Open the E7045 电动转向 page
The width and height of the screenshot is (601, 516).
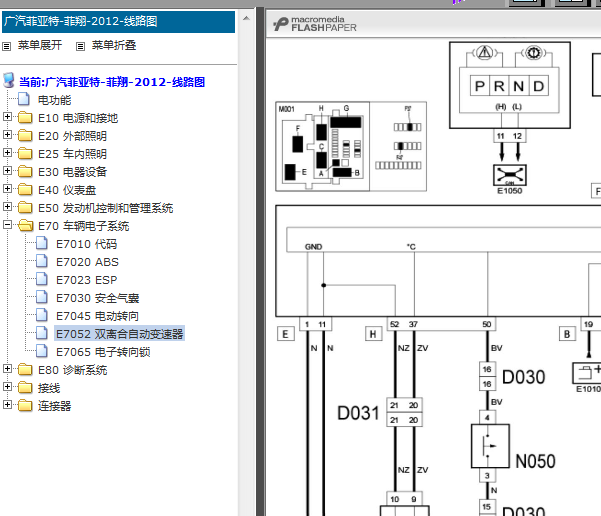tap(97, 316)
